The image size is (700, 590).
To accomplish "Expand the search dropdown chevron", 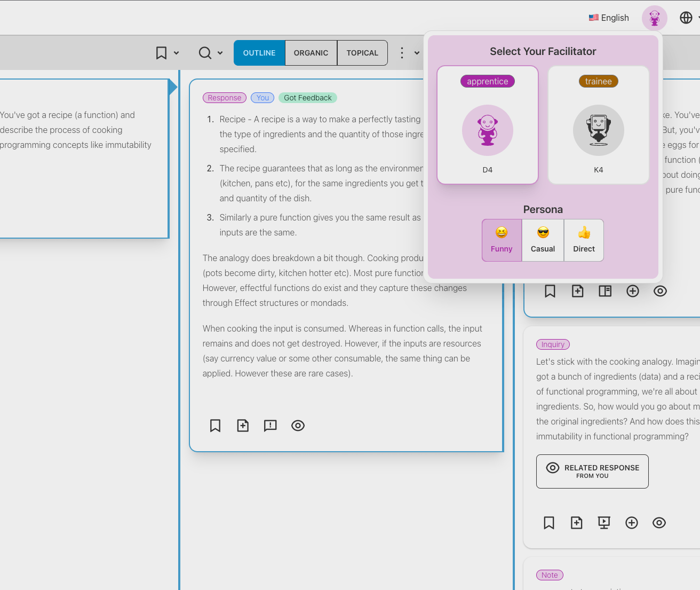I will tap(220, 53).
